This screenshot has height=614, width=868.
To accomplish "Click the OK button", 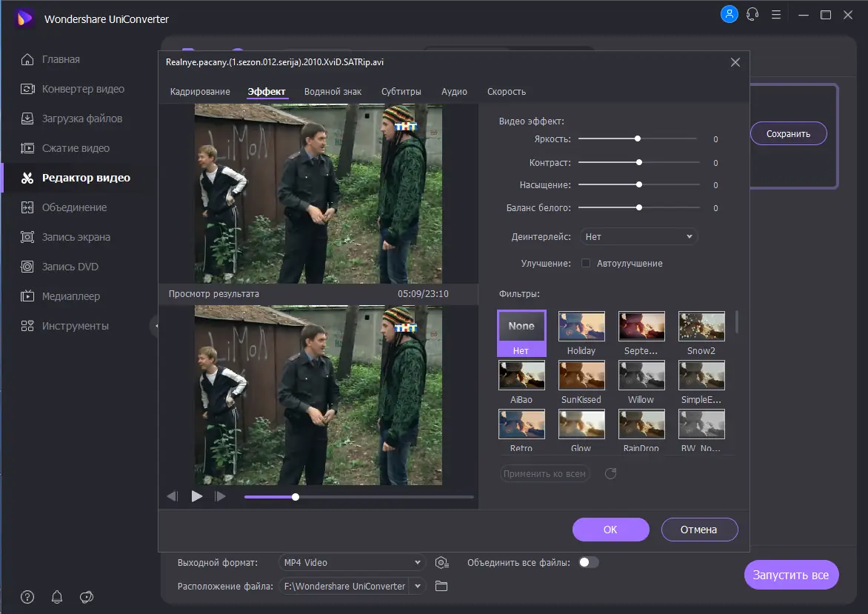I will (x=610, y=530).
